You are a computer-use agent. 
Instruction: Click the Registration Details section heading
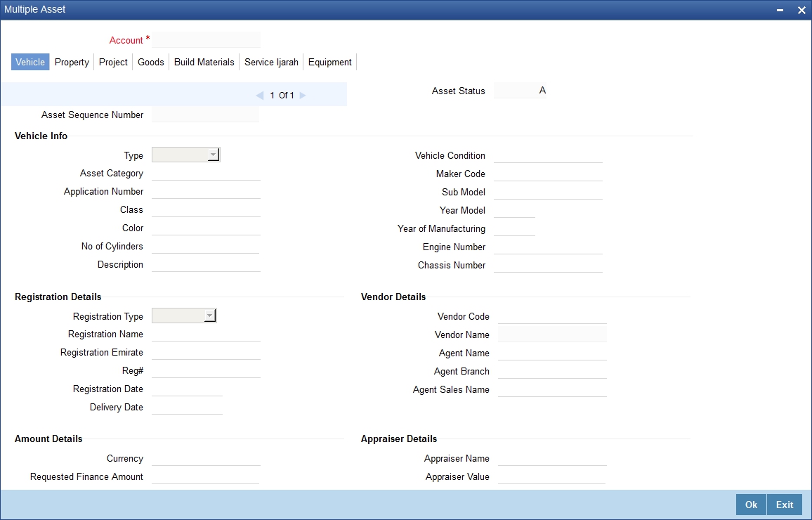tap(58, 297)
